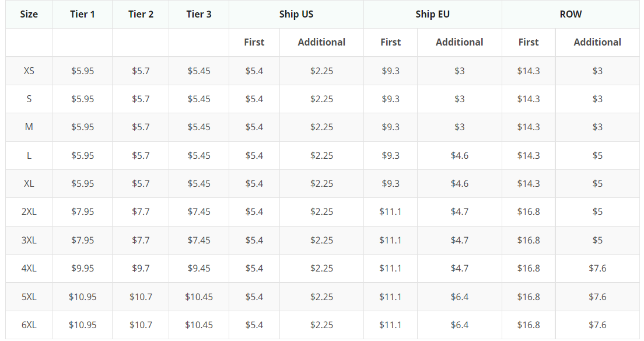The height and width of the screenshot is (341, 644).
Task: Click the ROW header cell
Action: (570, 14)
